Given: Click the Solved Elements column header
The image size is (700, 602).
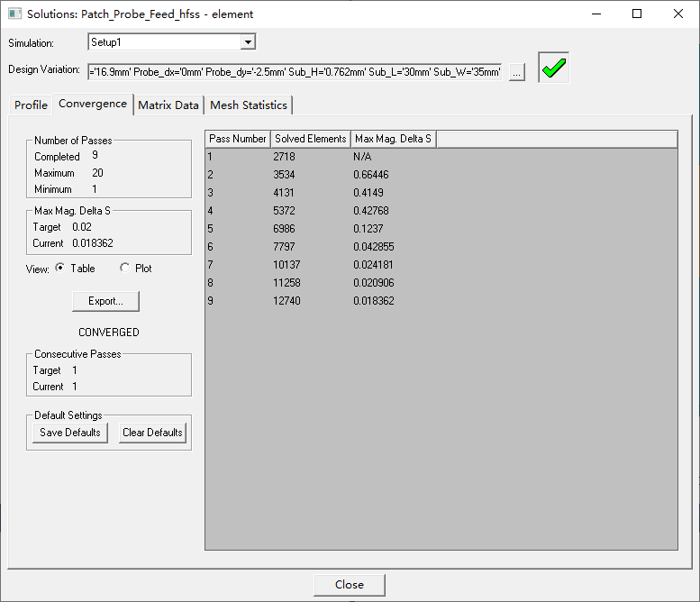Looking at the screenshot, I should [x=311, y=139].
